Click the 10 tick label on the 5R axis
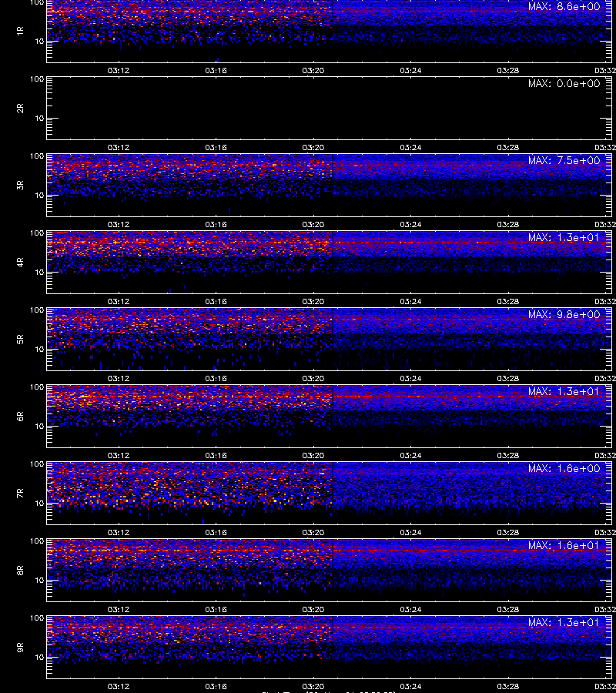 [x=39, y=349]
